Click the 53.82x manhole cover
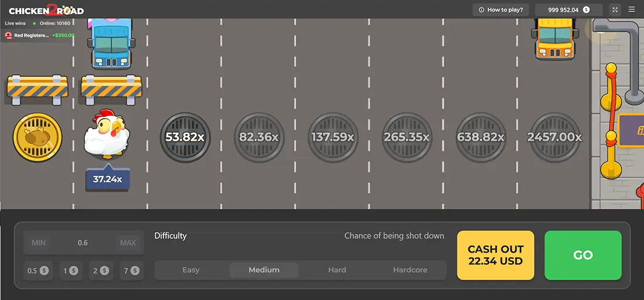This screenshot has width=644, height=300. pyautogui.click(x=185, y=137)
